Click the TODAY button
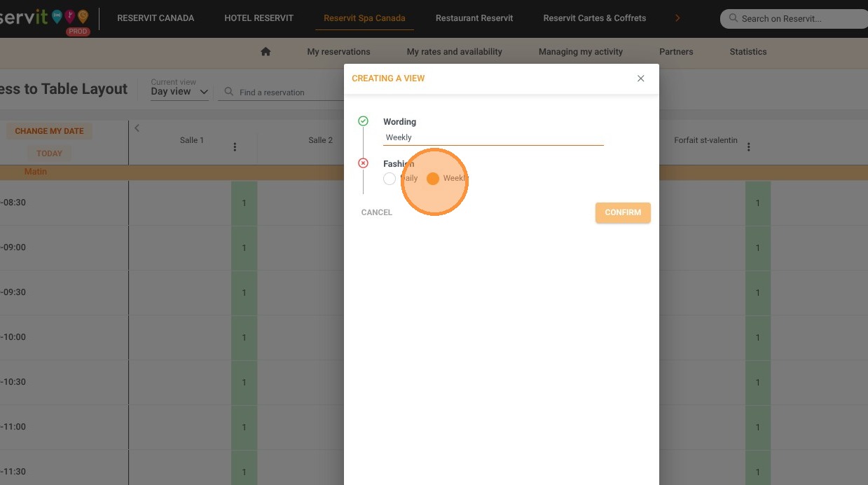Image resolution: width=868 pixels, height=485 pixels. (x=49, y=153)
